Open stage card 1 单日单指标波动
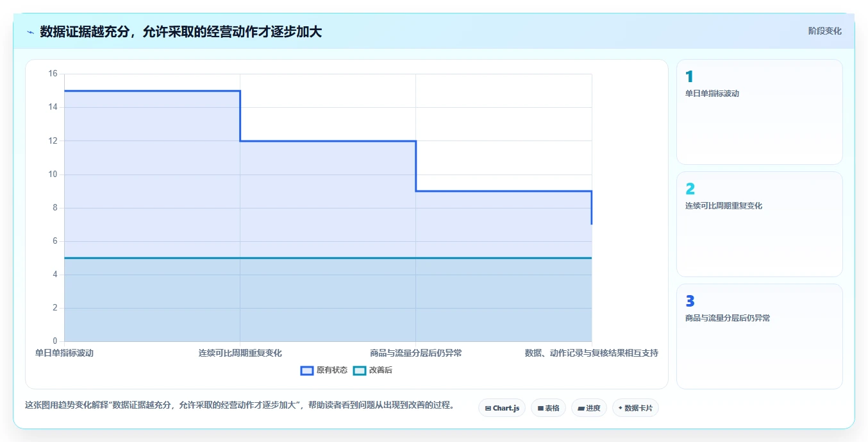 pos(760,112)
